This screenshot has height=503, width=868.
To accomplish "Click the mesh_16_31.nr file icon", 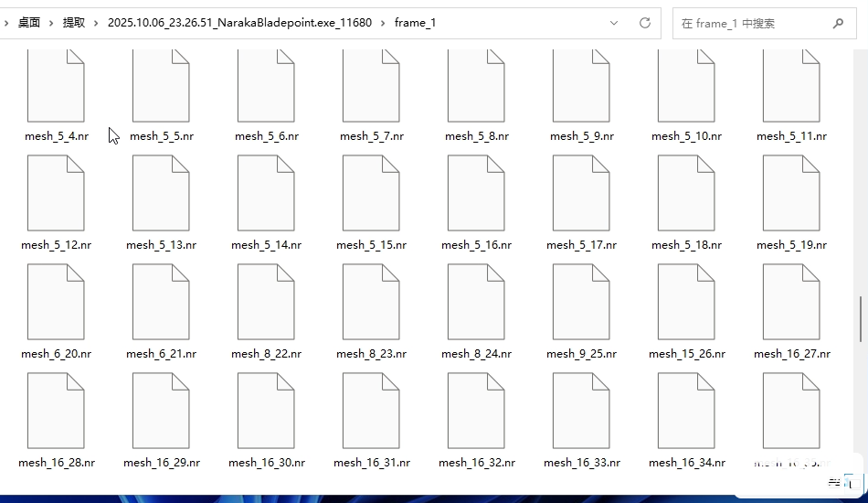I will 371,411.
